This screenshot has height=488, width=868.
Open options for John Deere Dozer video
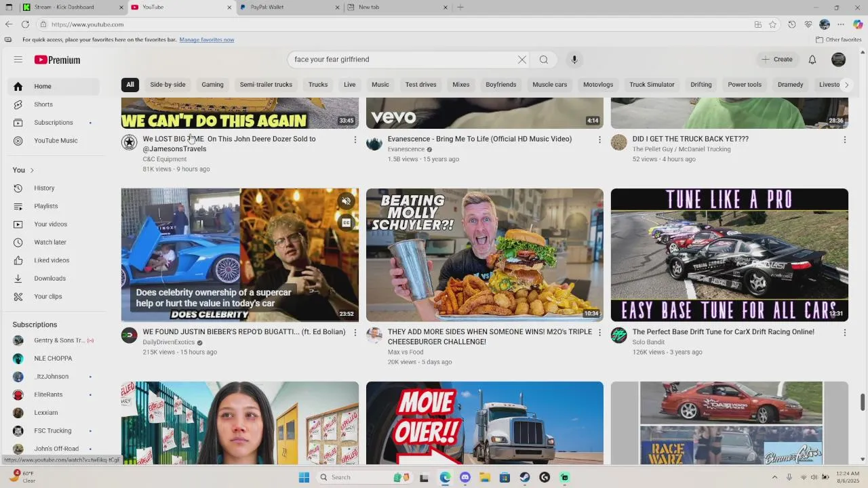pos(355,140)
